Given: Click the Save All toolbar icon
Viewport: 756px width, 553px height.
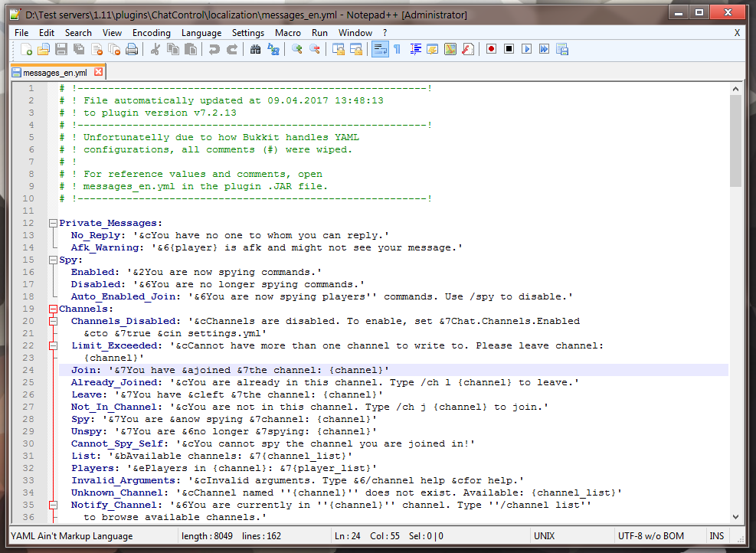Looking at the screenshot, I should click(79, 49).
